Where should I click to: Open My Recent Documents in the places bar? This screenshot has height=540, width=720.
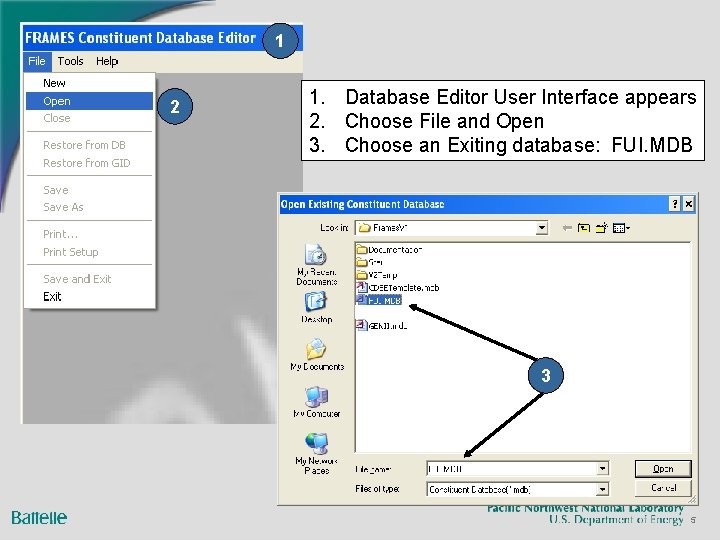tap(316, 265)
